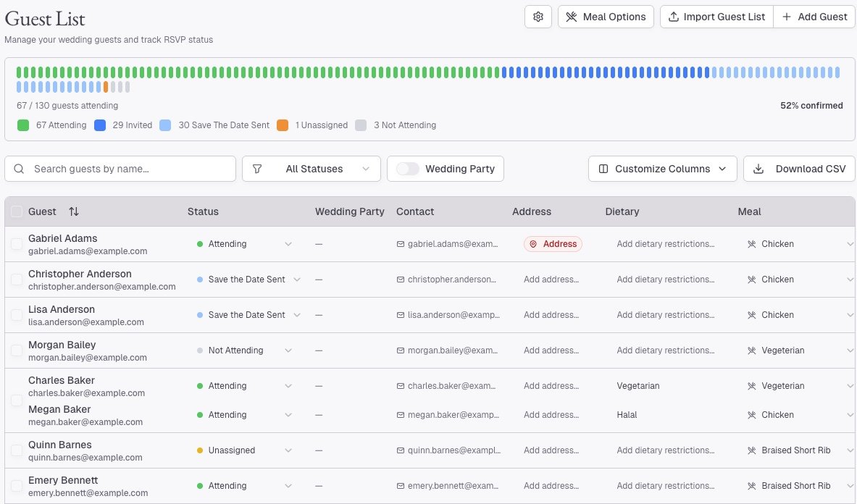
Task: Click utensils icon in Quinn Barnes' meal
Action: [751, 450]
